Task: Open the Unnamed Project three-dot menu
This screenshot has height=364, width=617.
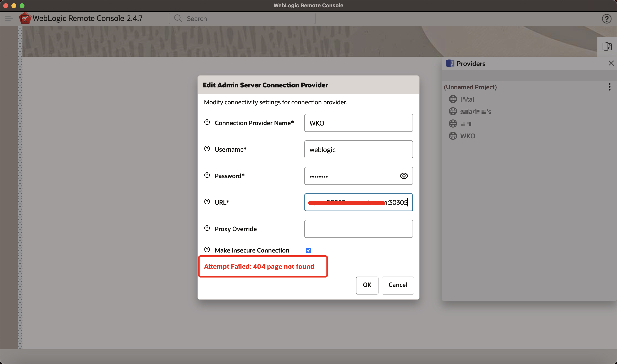Action: [609, 87]
